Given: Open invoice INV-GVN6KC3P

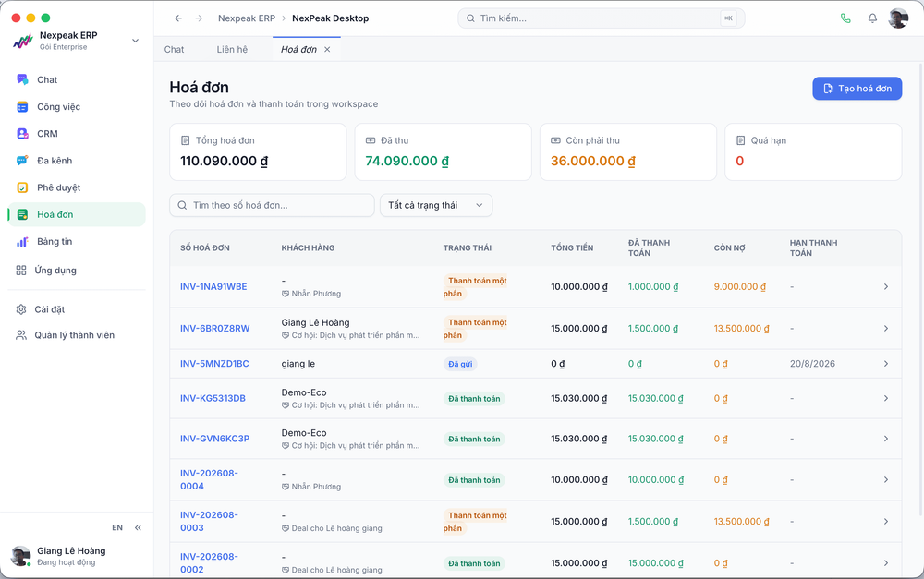Looking at the screenshot, I should click(214, 439).
